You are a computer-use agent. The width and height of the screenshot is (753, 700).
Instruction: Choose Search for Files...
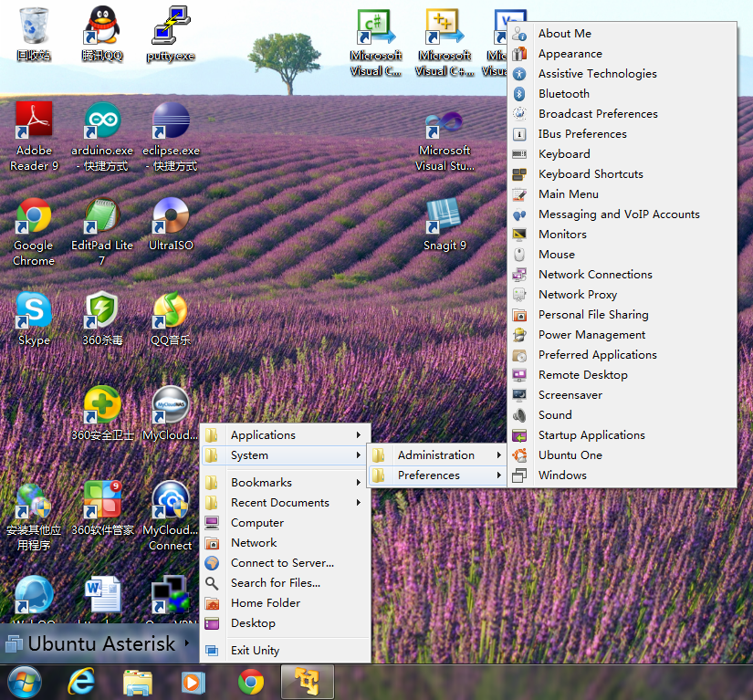click(286, 583)
